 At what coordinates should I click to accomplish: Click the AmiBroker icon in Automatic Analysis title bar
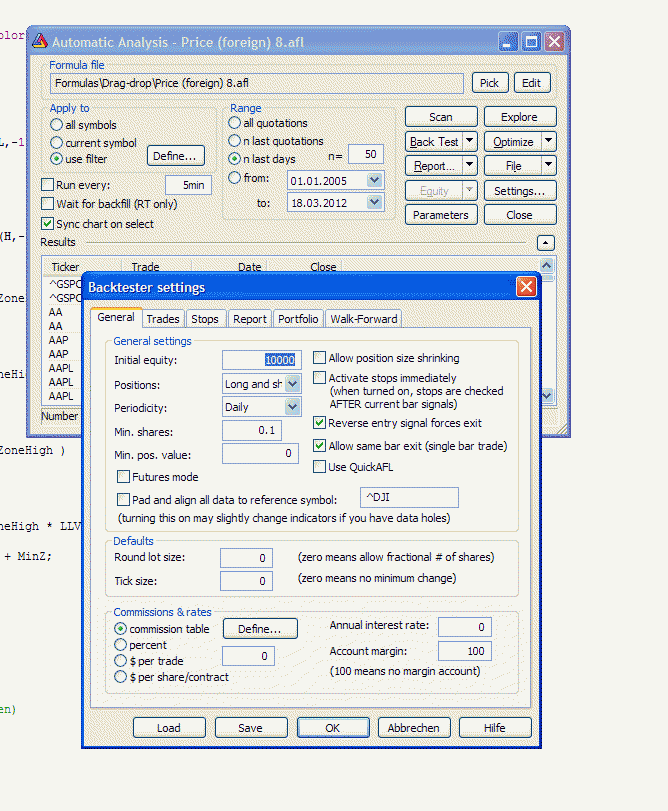[40, 42]
